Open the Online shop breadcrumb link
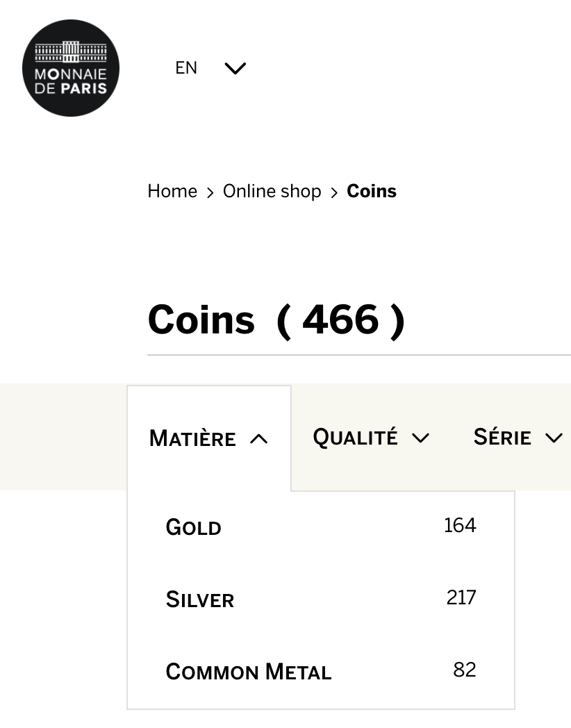Image resolution: width=571 pixels, height=728 pixels. click(272, 191)
